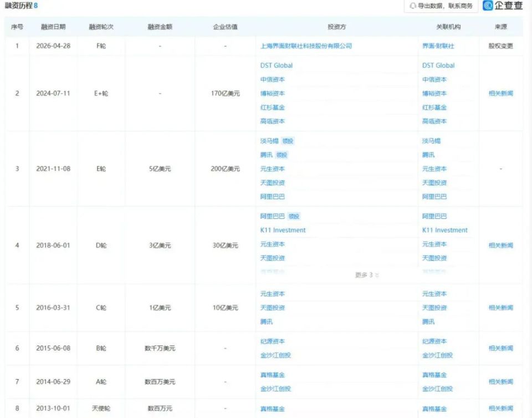Open 天图投资 related institution in E轮 row

(x=434, y=183)
